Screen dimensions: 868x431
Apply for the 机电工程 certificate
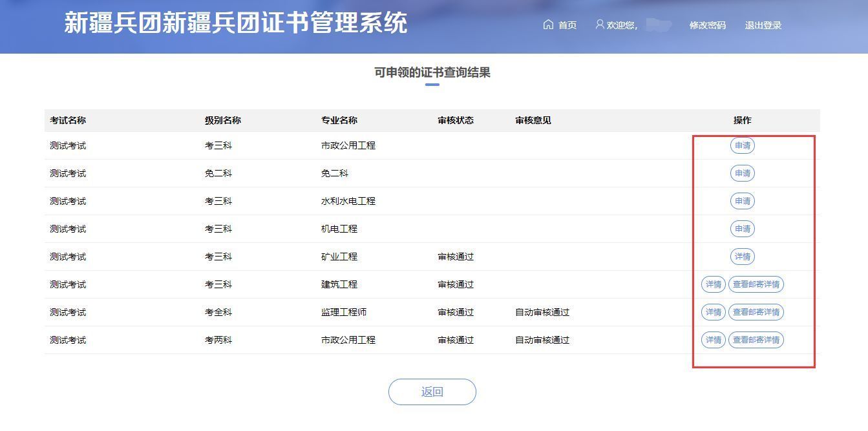pyautogui.click(x=742, y=229)
